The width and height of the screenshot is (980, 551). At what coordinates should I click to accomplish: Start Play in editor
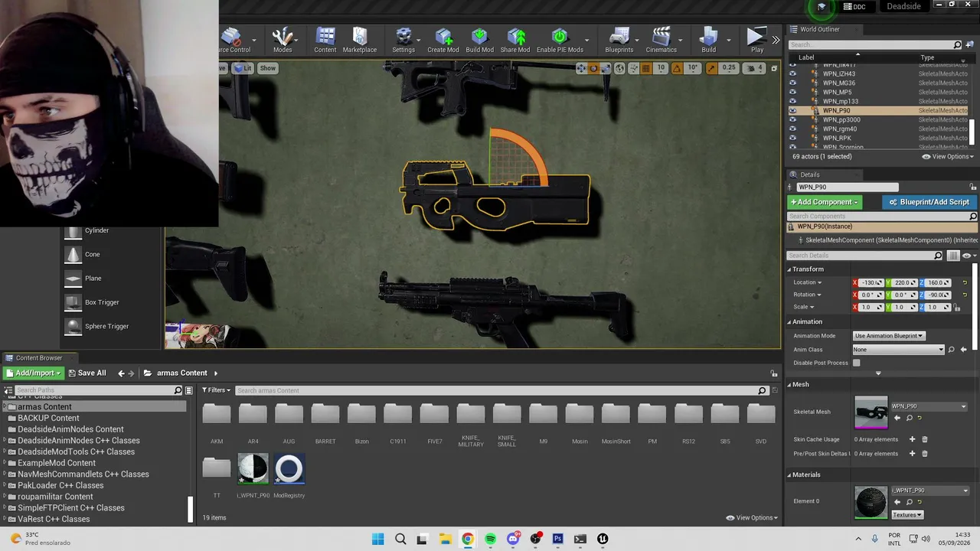(756, 40)
